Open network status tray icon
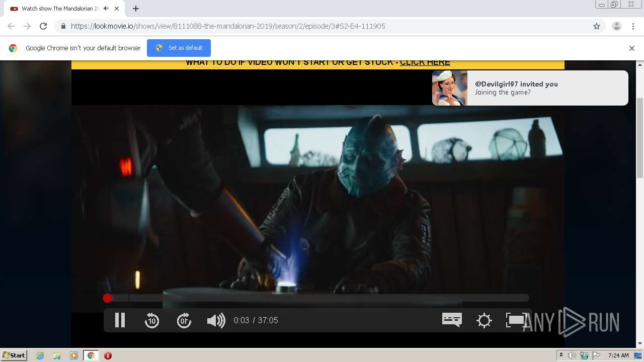Viewport: 644px width, 362px height. [x=584, y=355]
